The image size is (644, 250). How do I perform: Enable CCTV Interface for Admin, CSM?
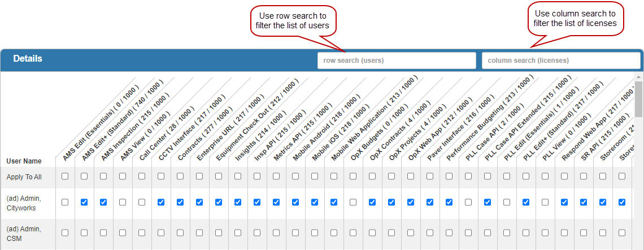(x=161, y=232)
